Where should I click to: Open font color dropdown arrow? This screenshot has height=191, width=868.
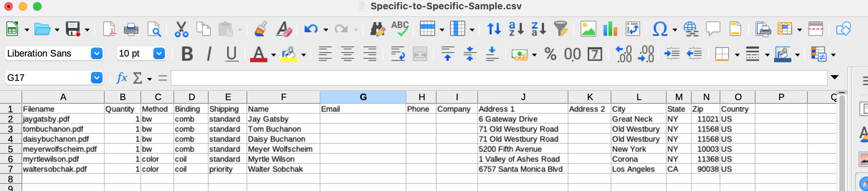click(x=273, y=55)
